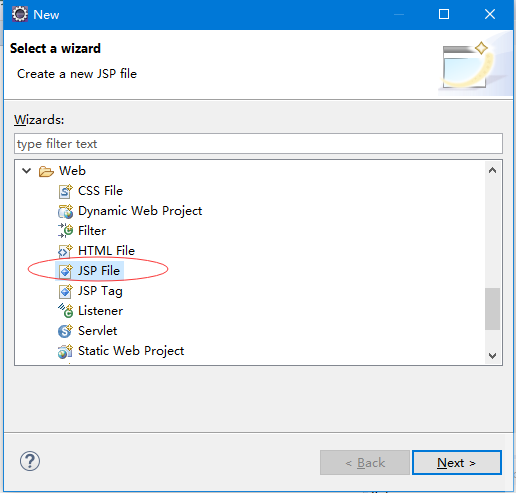Click the HTML File wizard icon
The width and height of the screenshot is (516, 493).
click(x=65, y=251)
